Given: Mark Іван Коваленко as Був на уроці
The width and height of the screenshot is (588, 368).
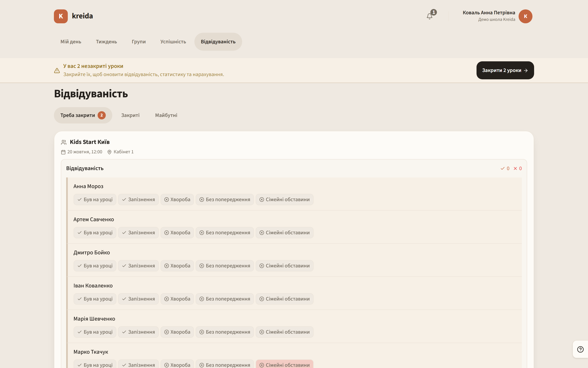Looking at the screenshot, I should 95,299.
